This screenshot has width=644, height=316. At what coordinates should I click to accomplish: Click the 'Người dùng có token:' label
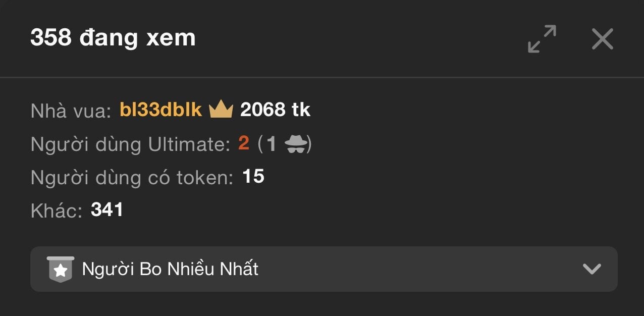pos(132,178)
